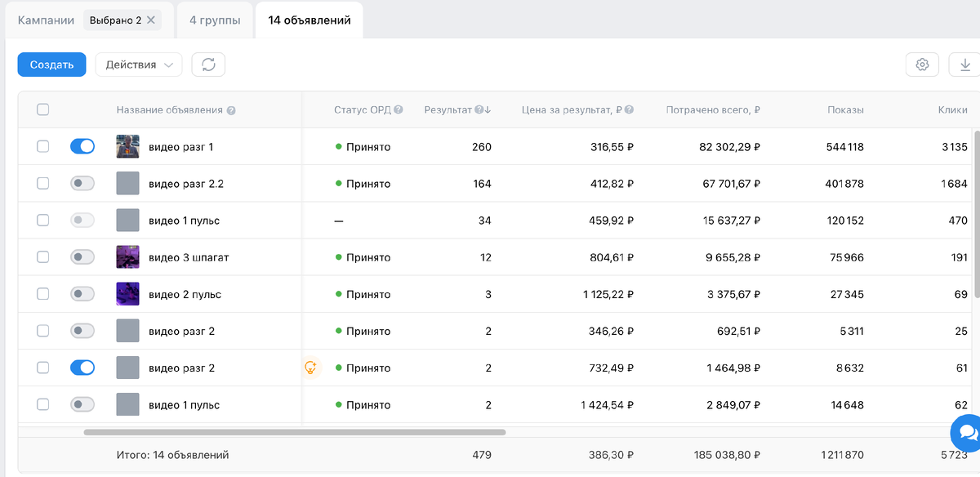Check the видео разг 1 row checkbox

[x=43, y=147]
